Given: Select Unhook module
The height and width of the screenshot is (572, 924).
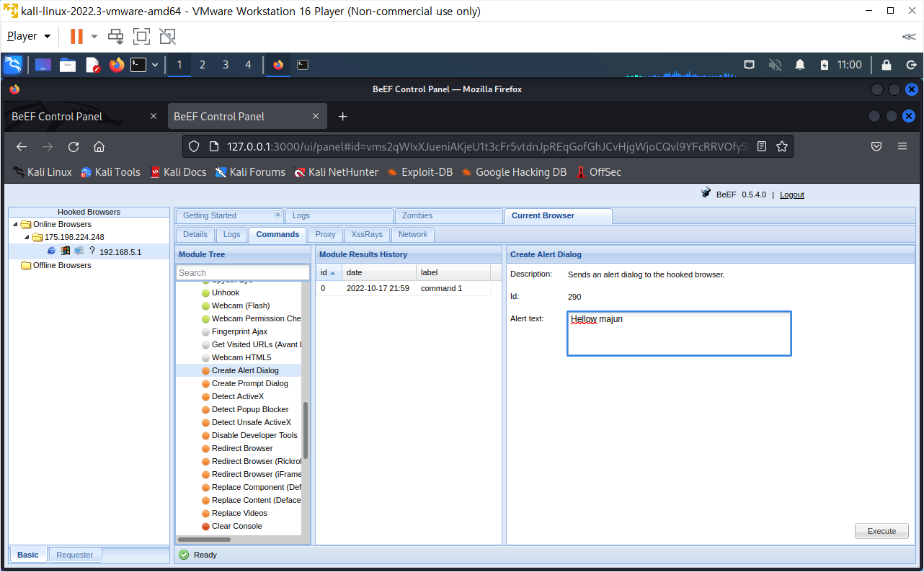Looking at the screenshot, I should pyautogui.click(x=225, y=292).
